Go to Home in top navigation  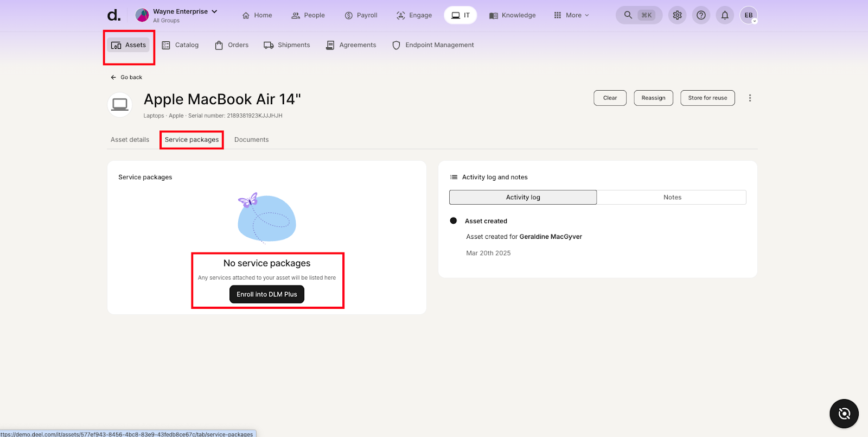coord(257,15)
